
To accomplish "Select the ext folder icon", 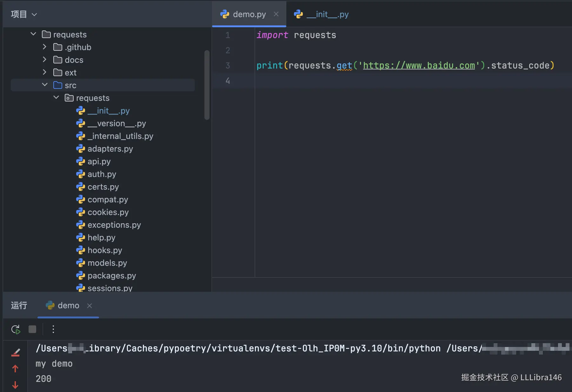I will tap(58, 72).
